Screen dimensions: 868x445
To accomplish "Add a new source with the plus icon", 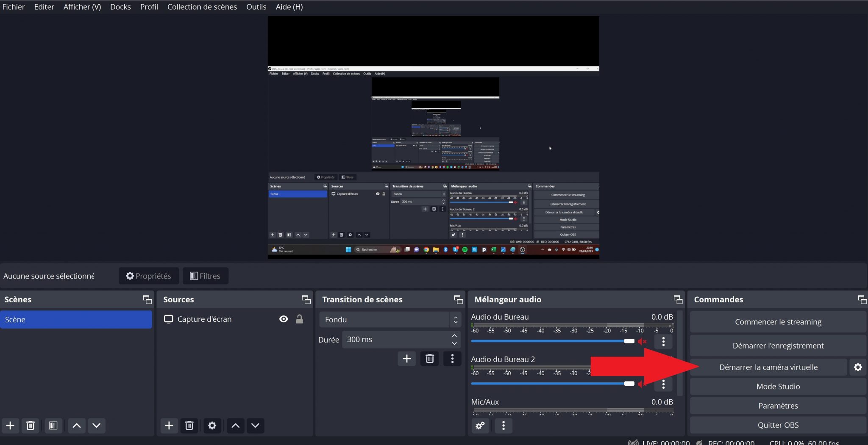I will [169, 426].
